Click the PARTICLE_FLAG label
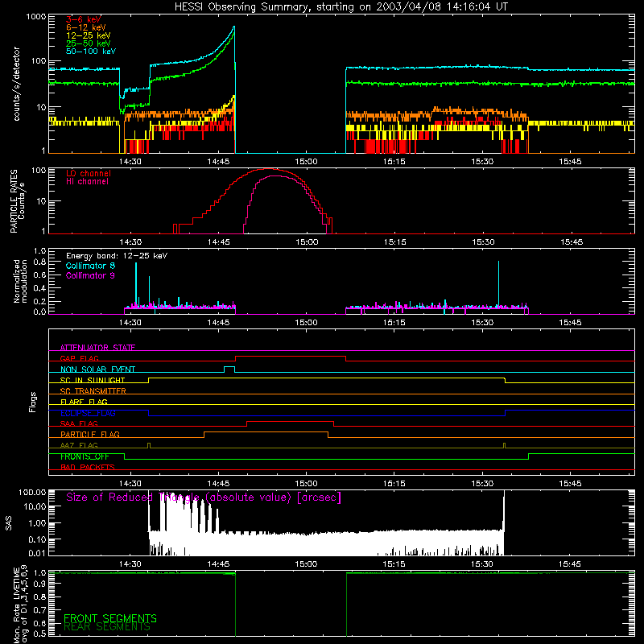This screenshot has height=644, width=644. [90, 434]
